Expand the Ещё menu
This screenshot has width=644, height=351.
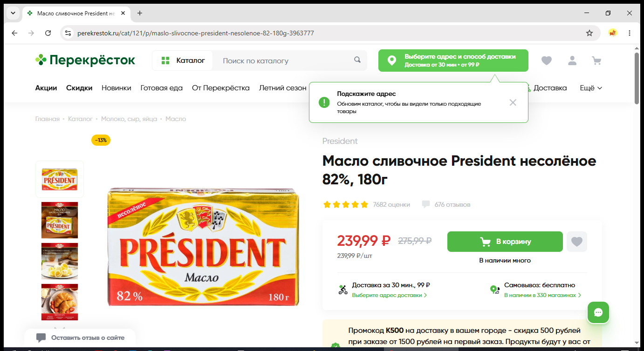tap(591, 88)
